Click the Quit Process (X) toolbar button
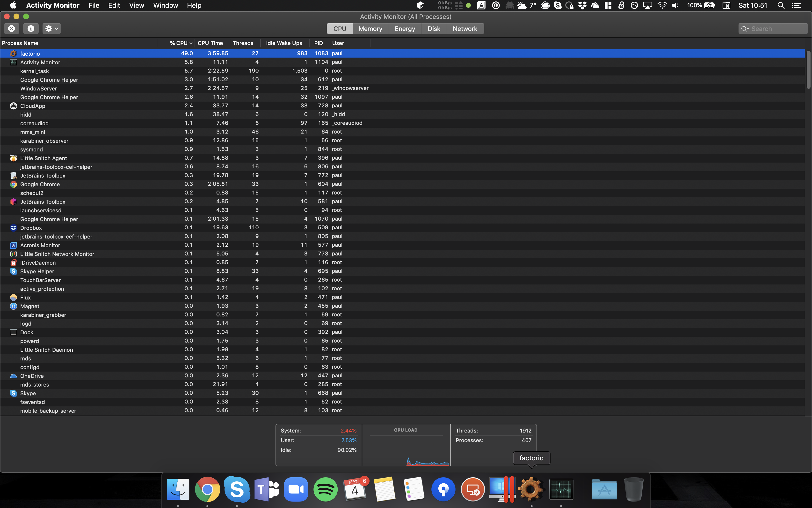Screen dimensions: 812x508 click(12, 29)
